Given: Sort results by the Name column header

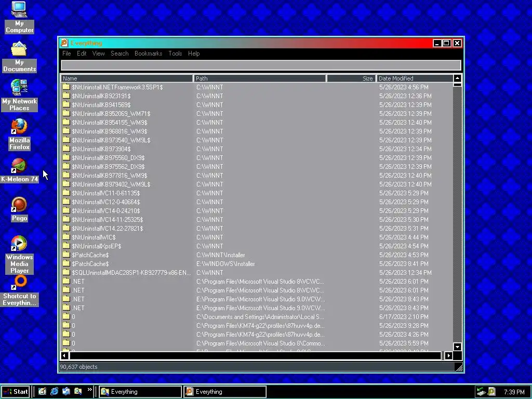Looking at the screenshot, I should coord(127,78).
